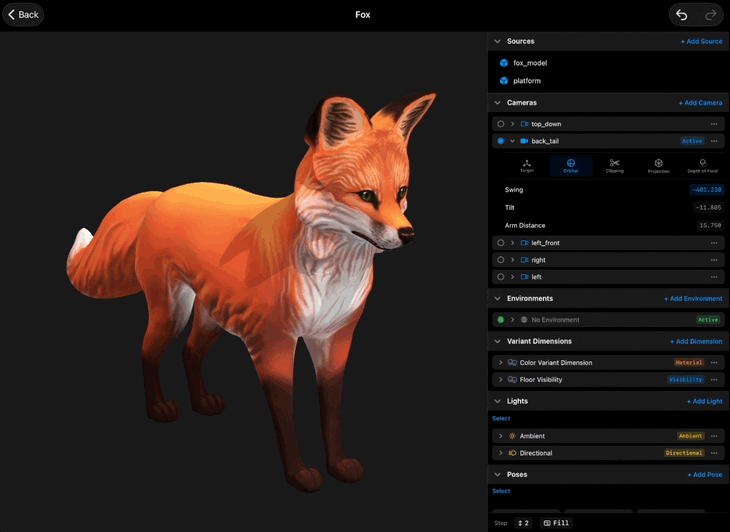Activate the right camera radio button
730x532 pixels.
(500, 260)
